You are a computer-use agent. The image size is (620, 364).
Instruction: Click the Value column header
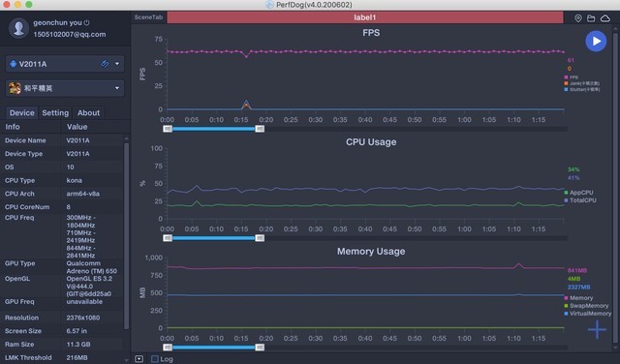coord(77,127)
